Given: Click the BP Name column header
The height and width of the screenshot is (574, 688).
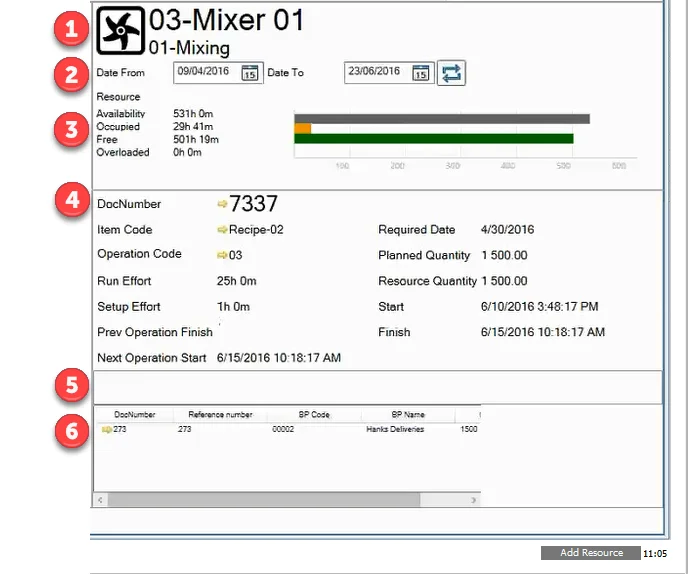Looking at the screenshot, I should point(408,414).
